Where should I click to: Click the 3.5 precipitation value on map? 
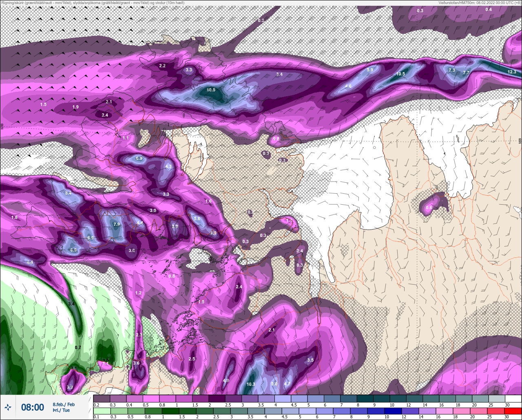310,360
